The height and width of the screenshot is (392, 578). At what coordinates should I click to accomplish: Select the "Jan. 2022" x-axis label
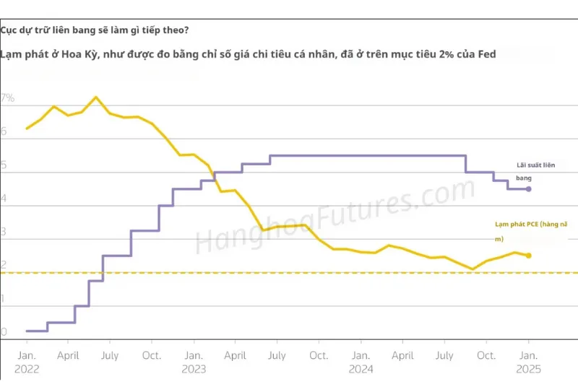click(25, 362)
